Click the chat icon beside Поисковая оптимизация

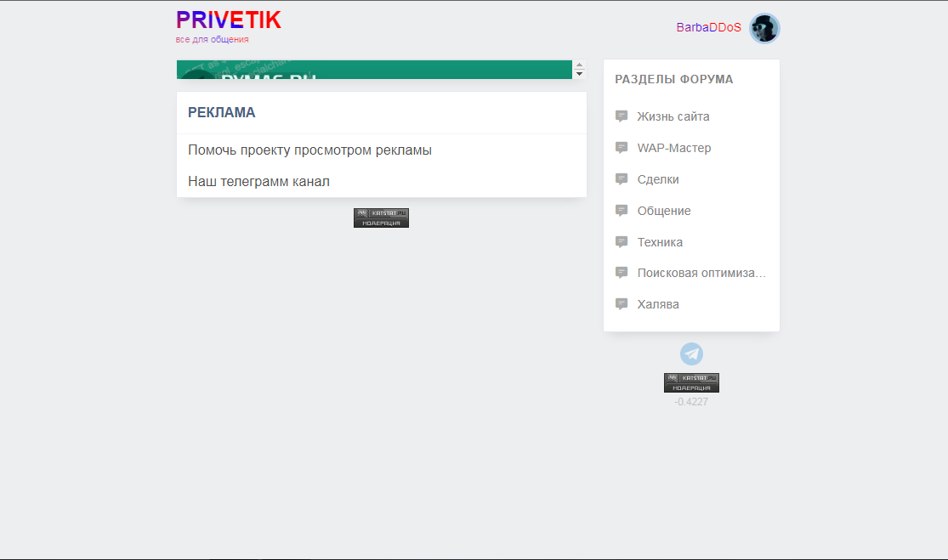pos(622,273)
